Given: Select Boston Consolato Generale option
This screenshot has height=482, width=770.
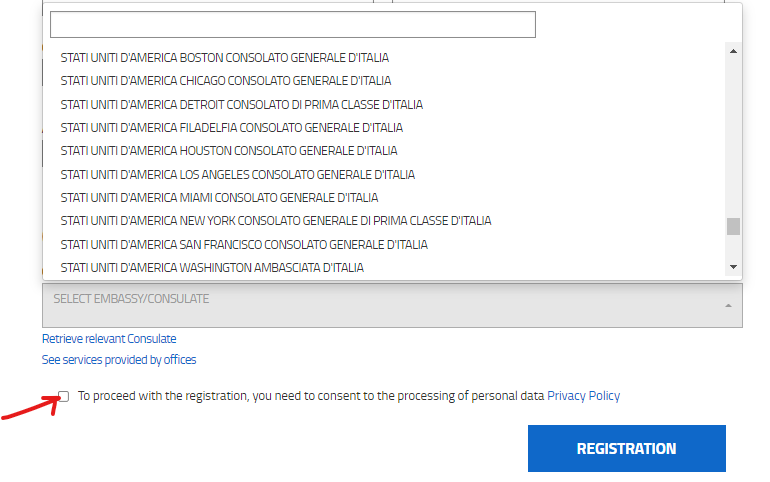Looking at the screenshot, I should 225,57.
